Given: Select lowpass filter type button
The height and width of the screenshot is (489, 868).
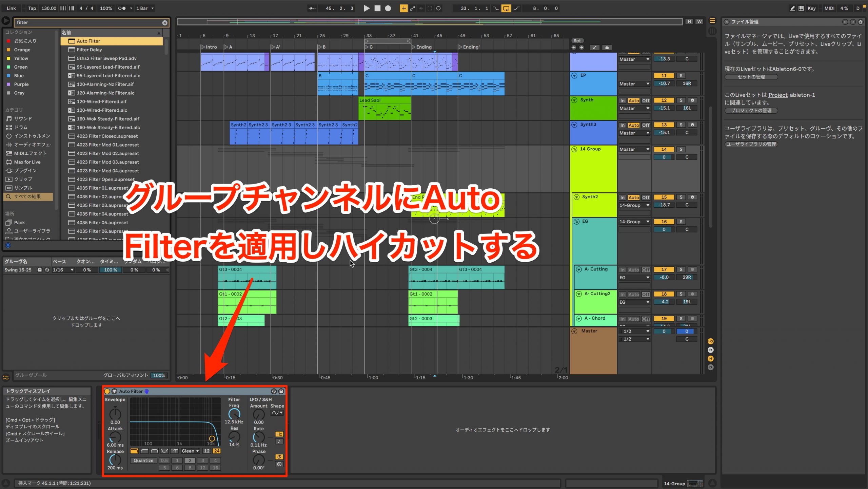Looking at the screenshot, I should tap(134, 451).
